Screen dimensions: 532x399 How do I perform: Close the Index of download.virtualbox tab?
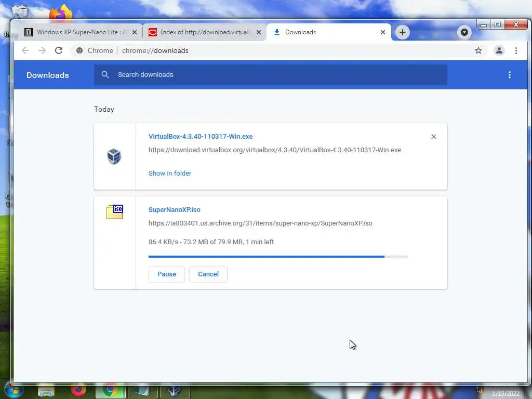pos(259,32)
